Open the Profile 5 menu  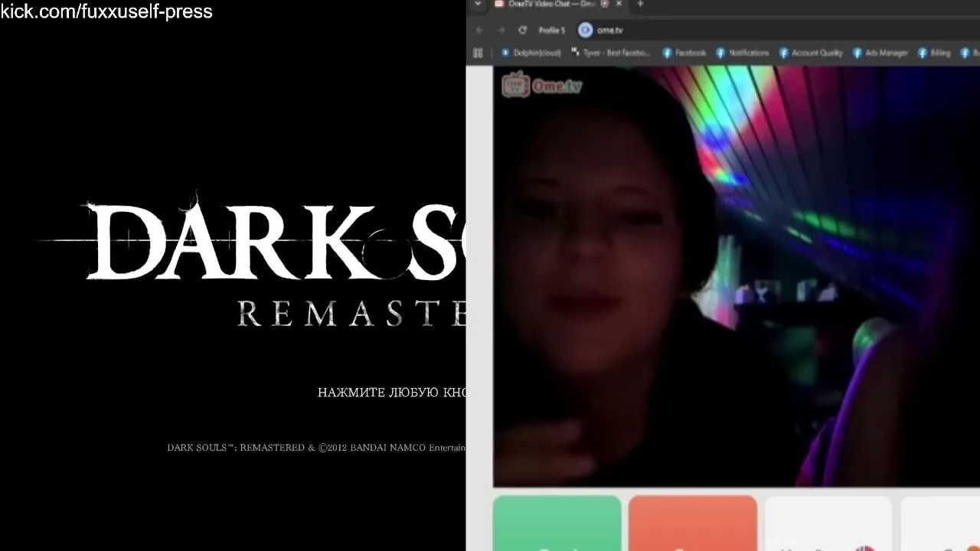click(x=551, y=30)
